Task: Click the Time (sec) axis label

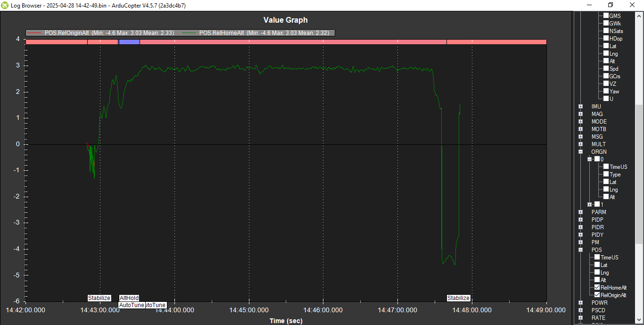Action: pyautogui.click(x=286, y=321)
